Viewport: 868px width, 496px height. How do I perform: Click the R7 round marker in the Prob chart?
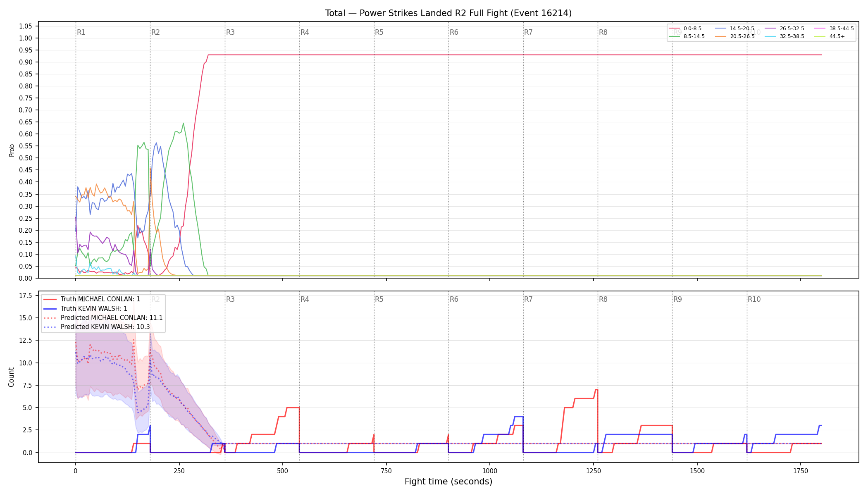[528, 32]
